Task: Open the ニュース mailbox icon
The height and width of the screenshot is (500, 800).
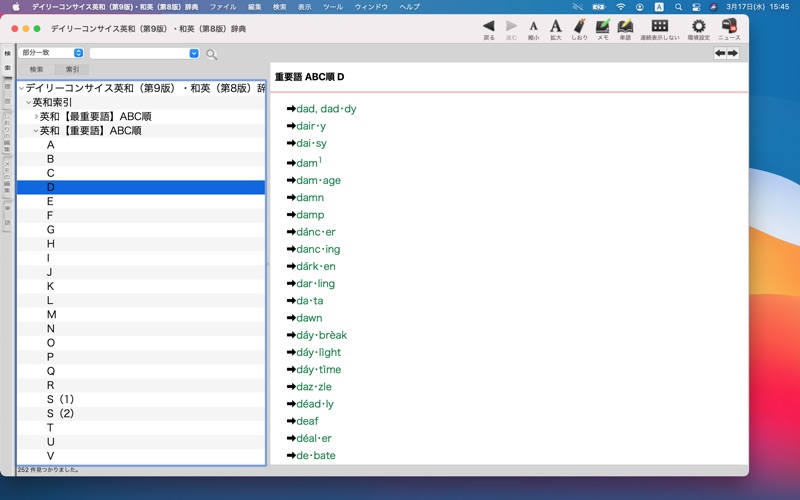Action: 729,26
